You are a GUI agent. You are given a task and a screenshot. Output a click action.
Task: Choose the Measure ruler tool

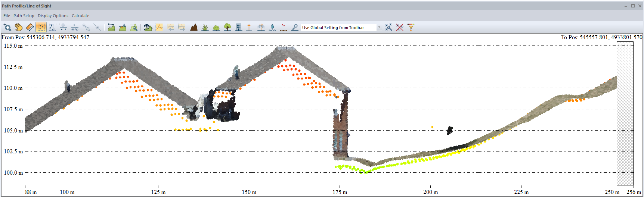[30, 27]
